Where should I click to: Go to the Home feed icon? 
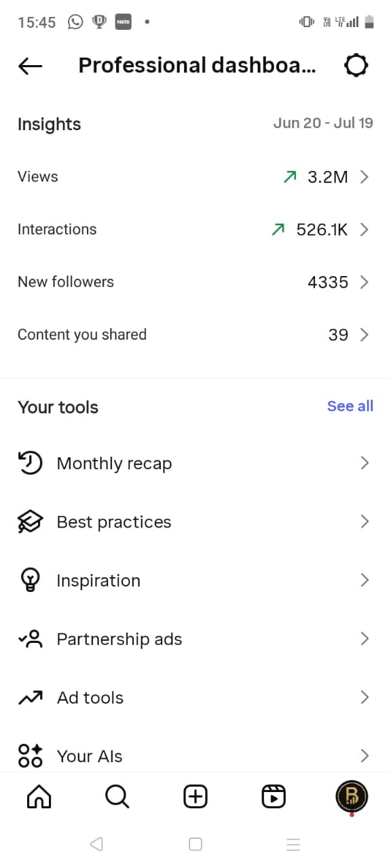(39, 797)
